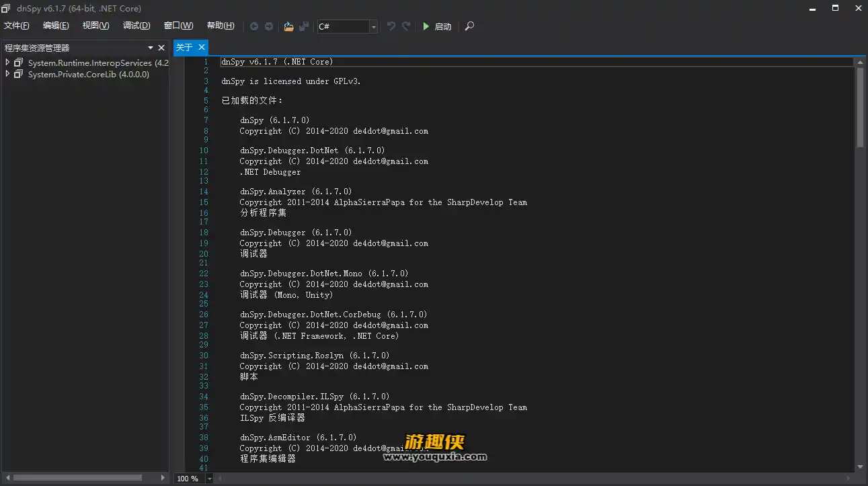Close the 关于 tab
This screenshot has width=868, height=486.
201,47
